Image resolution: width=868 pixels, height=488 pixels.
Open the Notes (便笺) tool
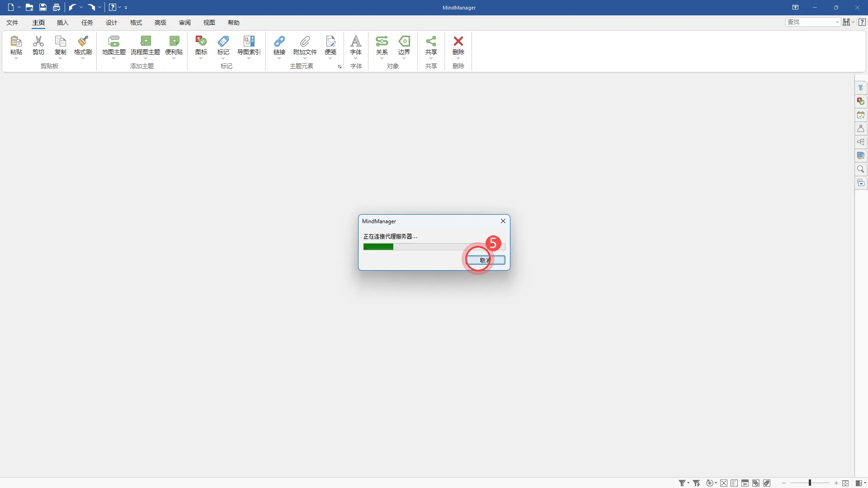pos(330,42)
